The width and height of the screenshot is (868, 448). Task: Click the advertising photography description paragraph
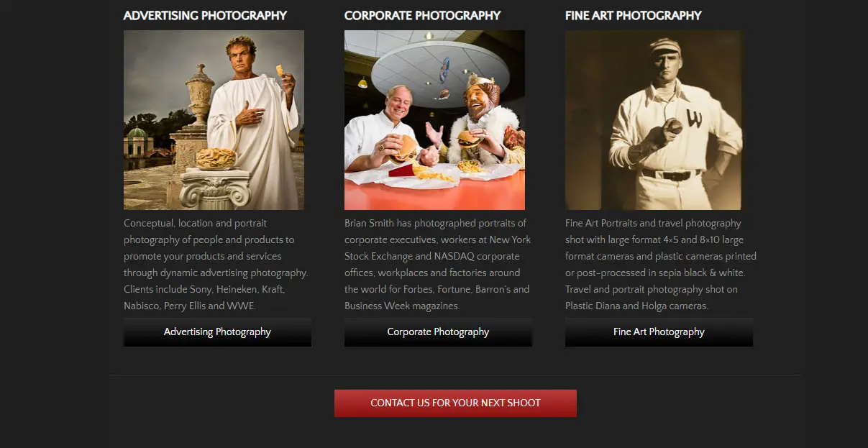click(x=216, y=265)
